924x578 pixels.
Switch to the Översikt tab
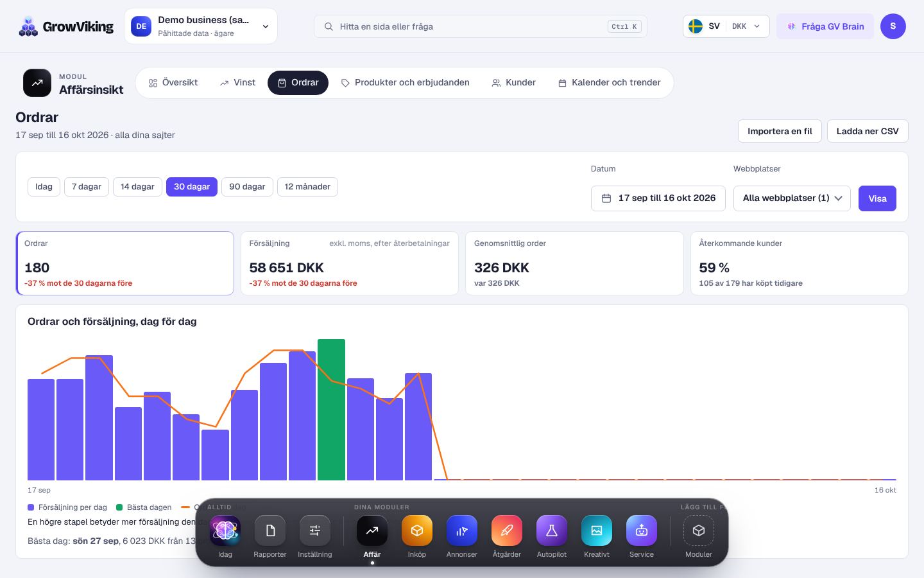pos(173,83)
